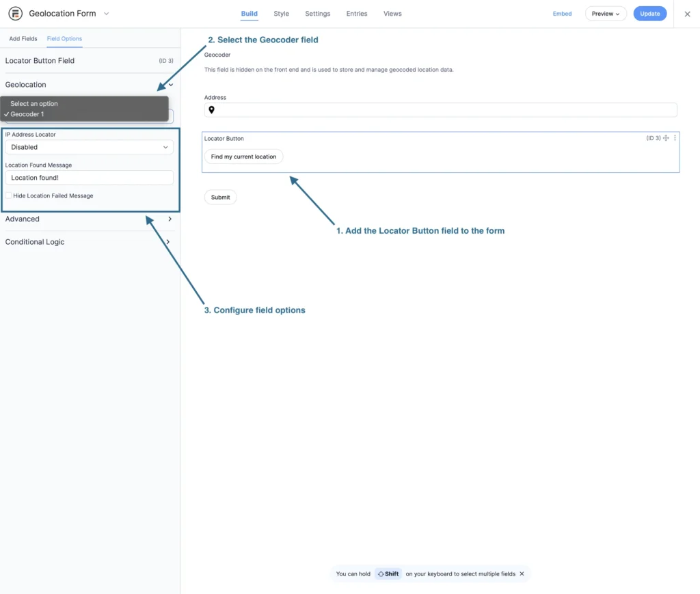Enable Hide Location Failed Message
Image resolution: width=700 pixels, height=594 pixels.
[x=7, y=195]
